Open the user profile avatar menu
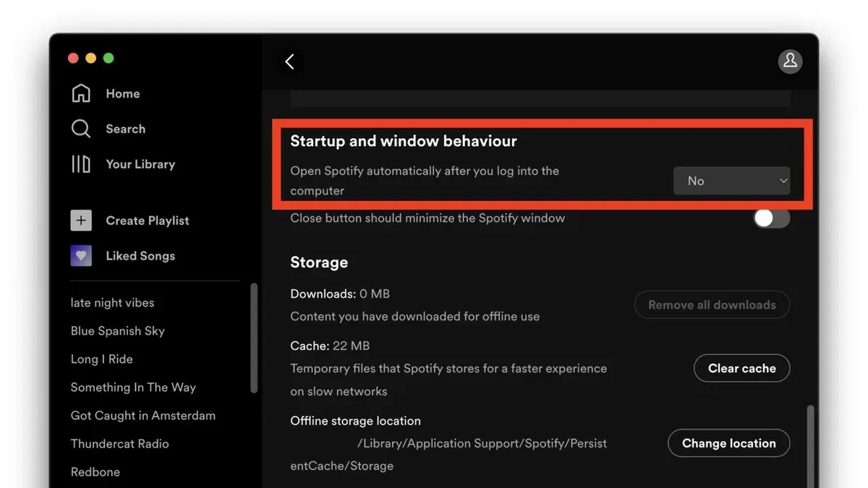 pos(790,61)
